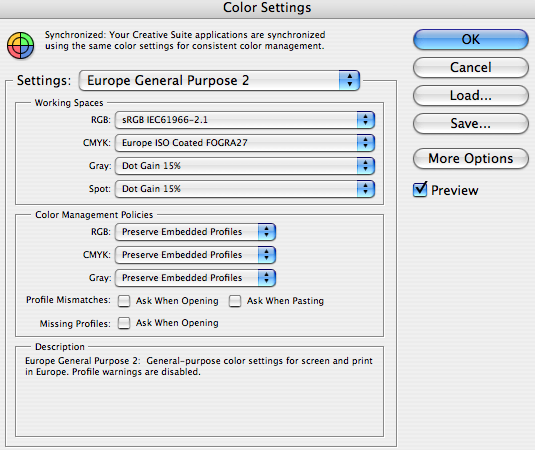
Task: Click the Load... button
Action: coord(471,95)
